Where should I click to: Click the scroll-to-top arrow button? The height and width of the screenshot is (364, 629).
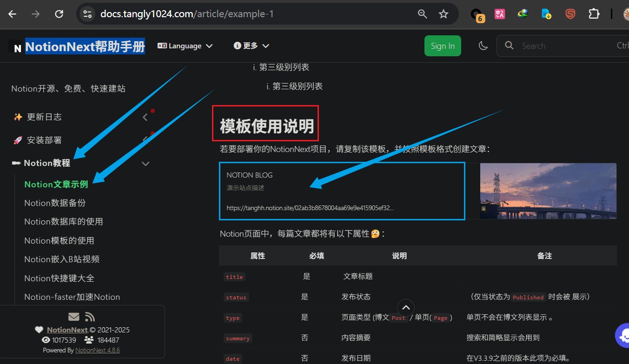tap(406, 307)
